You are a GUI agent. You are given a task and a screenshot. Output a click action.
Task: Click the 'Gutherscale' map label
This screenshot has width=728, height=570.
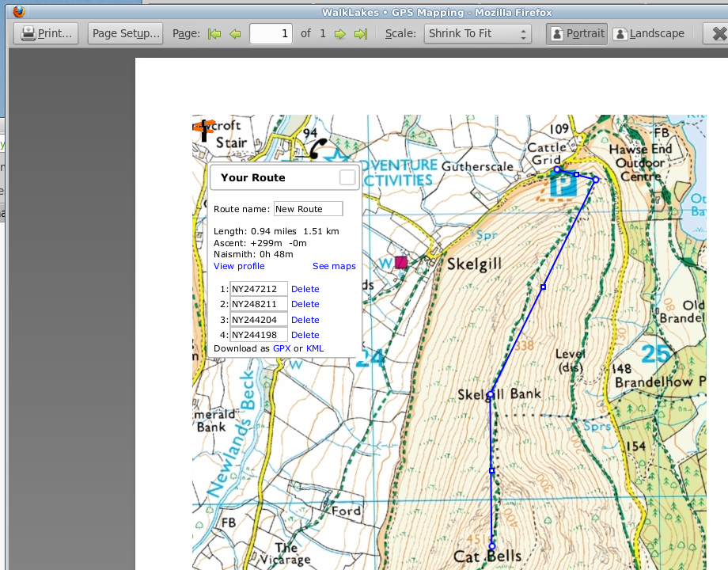(x=477, y=166)
